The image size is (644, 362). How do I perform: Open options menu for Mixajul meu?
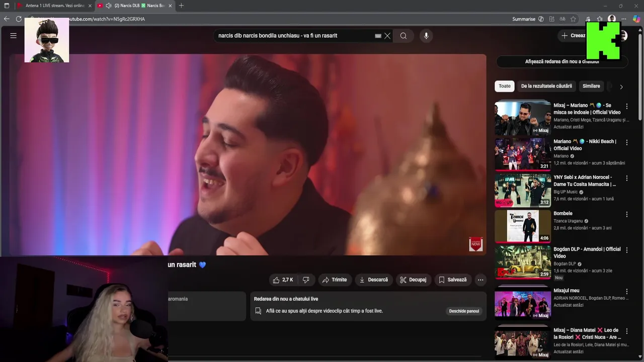(x=627, y=291)
